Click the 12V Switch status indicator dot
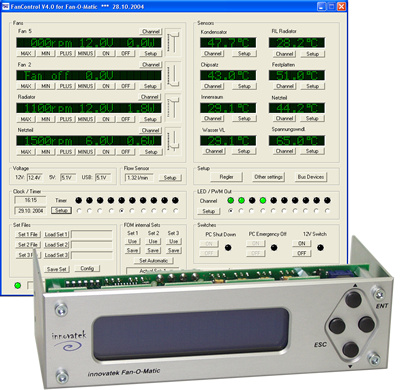Image resolution: width=400 pixels, height=390 pixels. pos(320,248)
